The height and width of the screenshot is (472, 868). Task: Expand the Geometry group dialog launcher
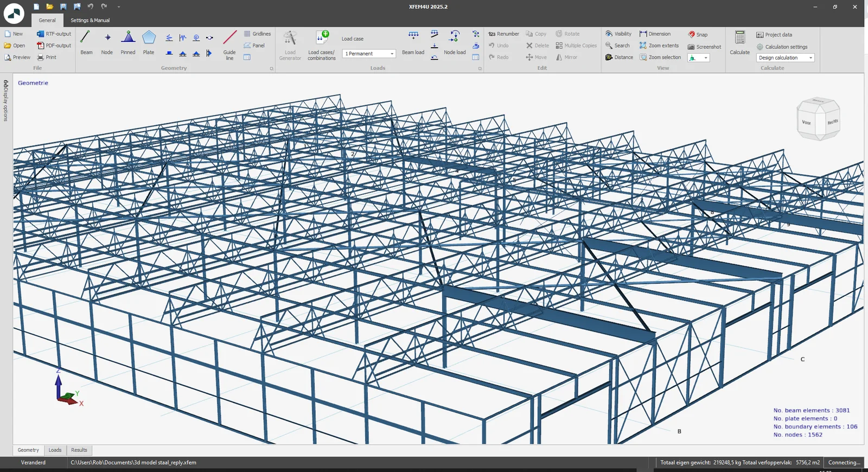pos(271,68)
